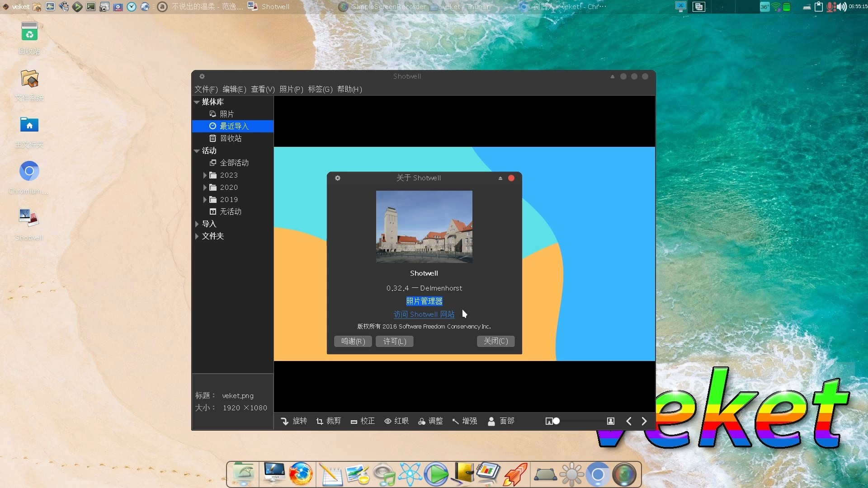Collapse the Library section in sidebar
Screen dimensions: 868x488
point(197,102)
